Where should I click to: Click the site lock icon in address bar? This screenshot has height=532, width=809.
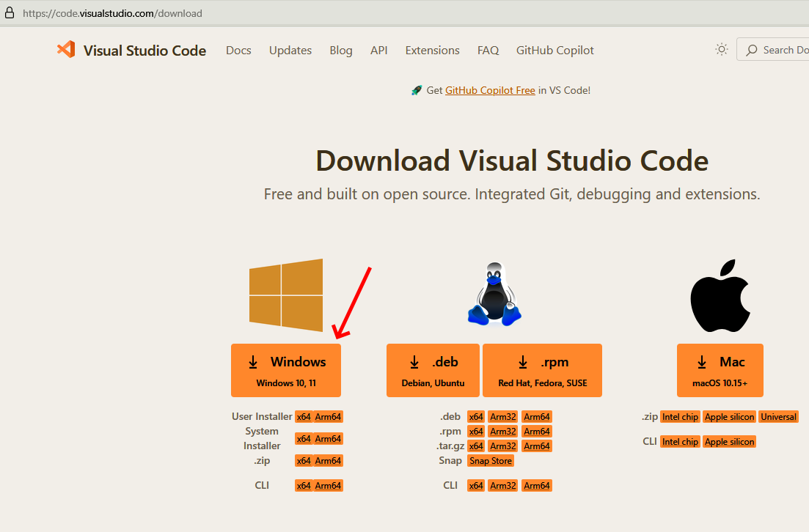10,13
